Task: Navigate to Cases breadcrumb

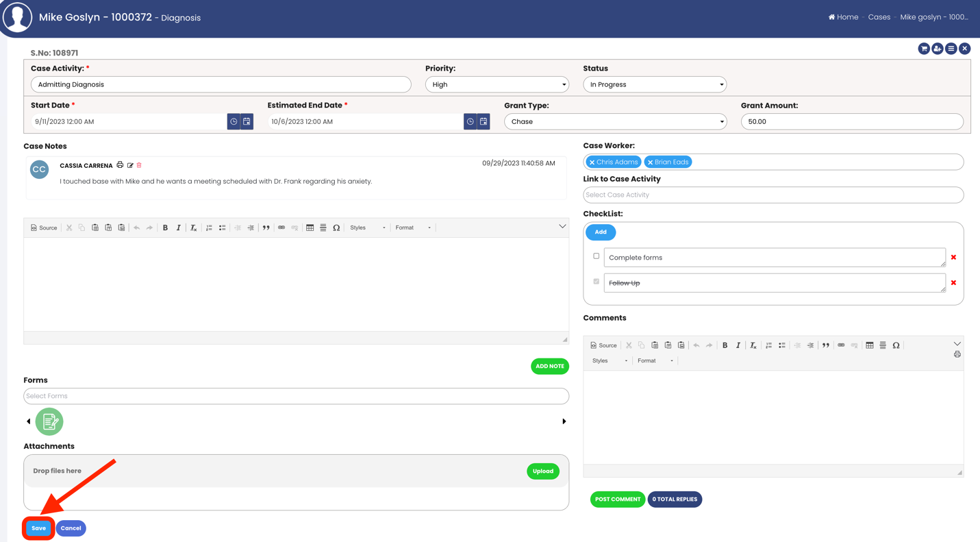Action: pyautogui.click(x=879, y=17)
